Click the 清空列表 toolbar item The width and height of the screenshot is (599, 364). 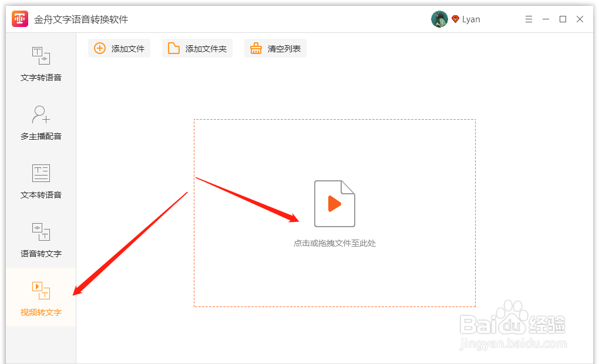[275, 48]
